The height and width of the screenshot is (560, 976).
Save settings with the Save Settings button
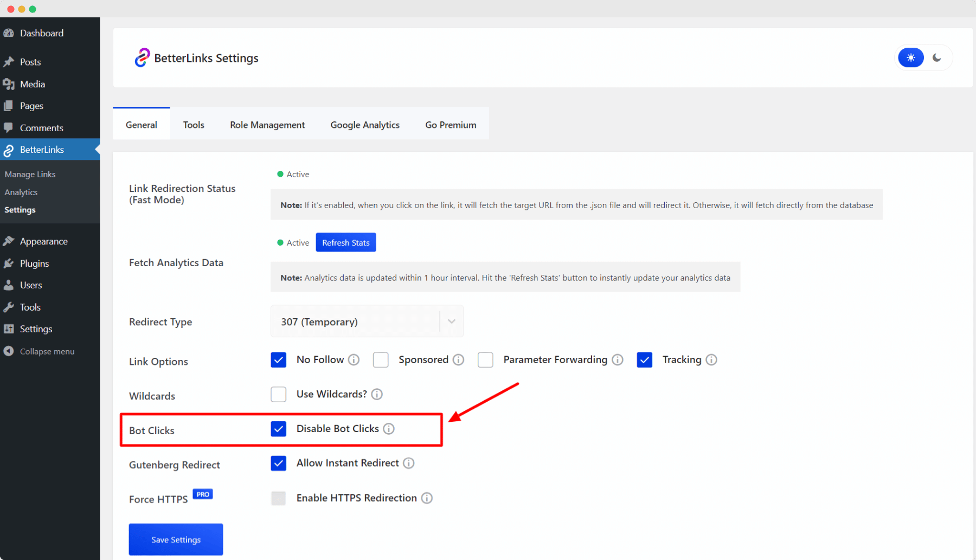[x=175, y=539]
